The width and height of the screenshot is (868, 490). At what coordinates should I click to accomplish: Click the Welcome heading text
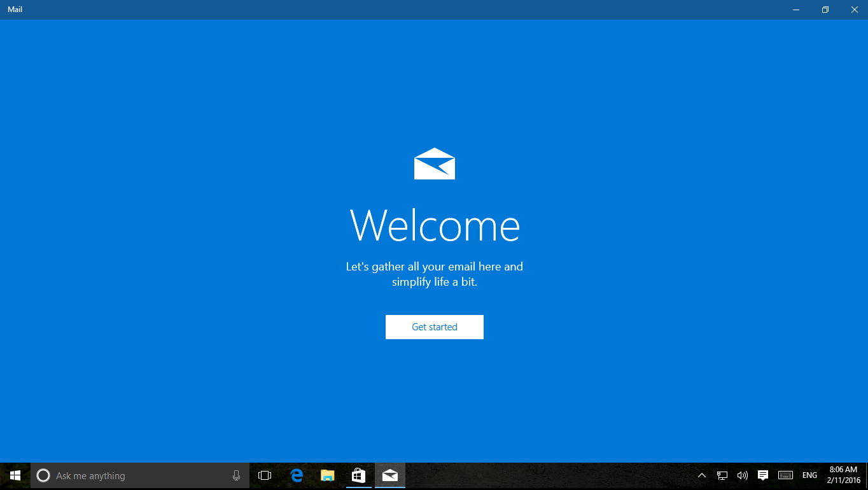[x=435, y=225]
